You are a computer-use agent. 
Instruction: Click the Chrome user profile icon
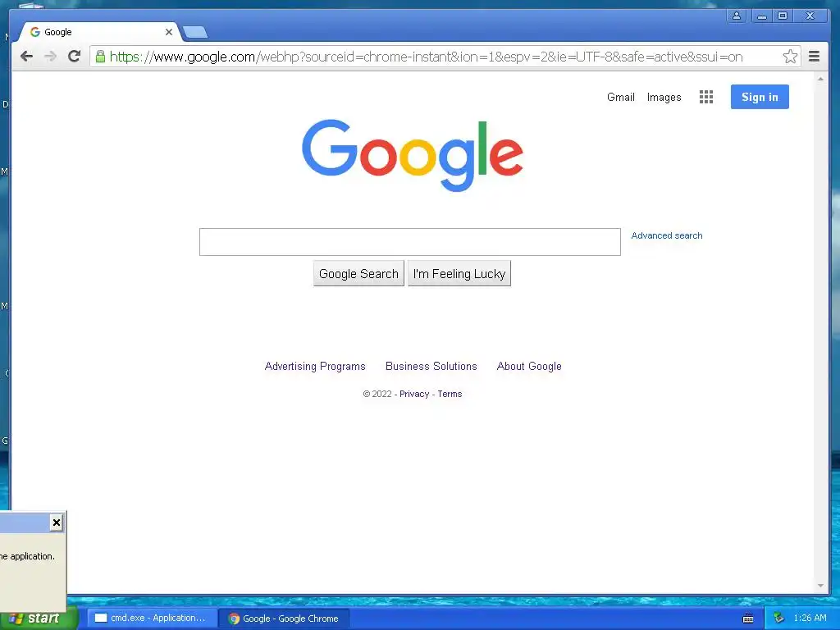(x=737, y=16)
